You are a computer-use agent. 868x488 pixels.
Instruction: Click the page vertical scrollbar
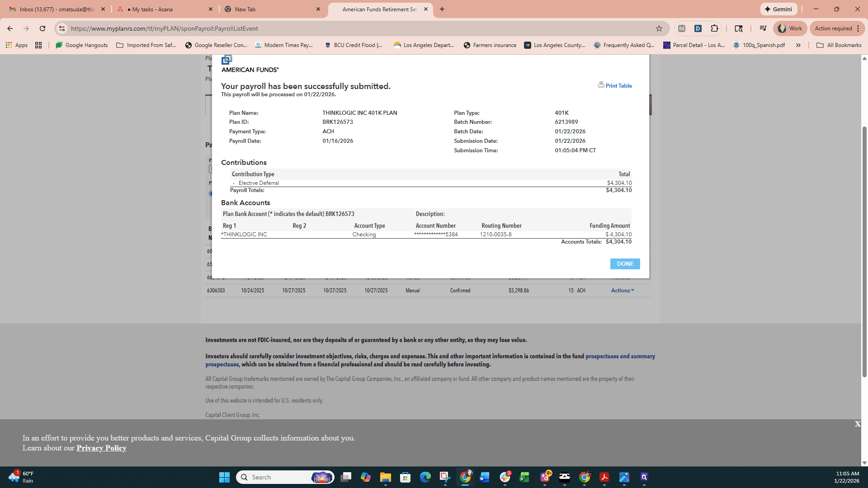[864, 251]
